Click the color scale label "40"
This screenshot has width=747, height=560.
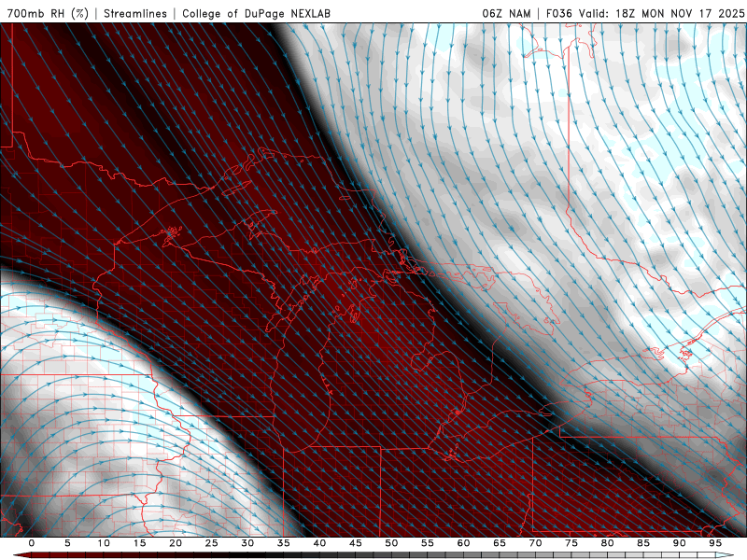319,543
